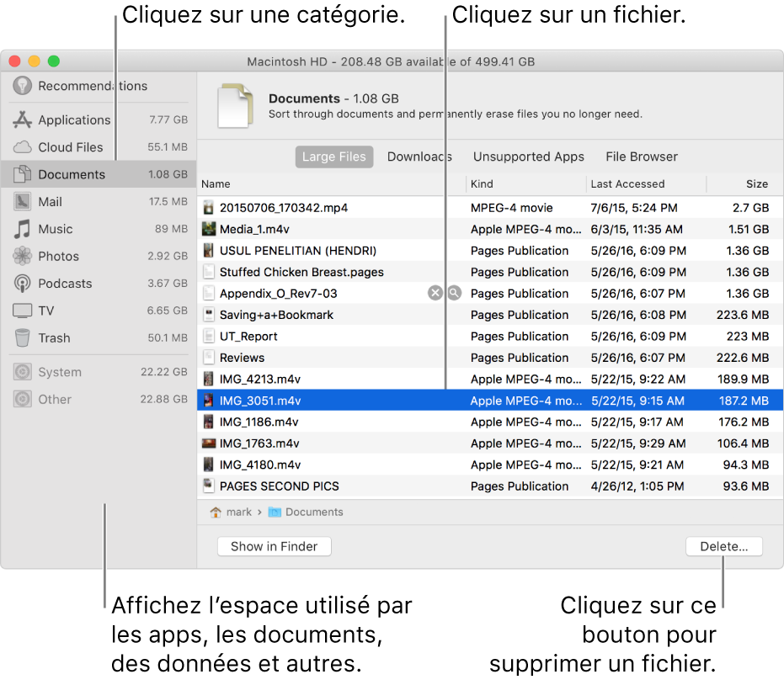Image resolution: width=784 pixels, height=685 pixels.
Task: Select the Music note icon
Action: pos(22,229)
